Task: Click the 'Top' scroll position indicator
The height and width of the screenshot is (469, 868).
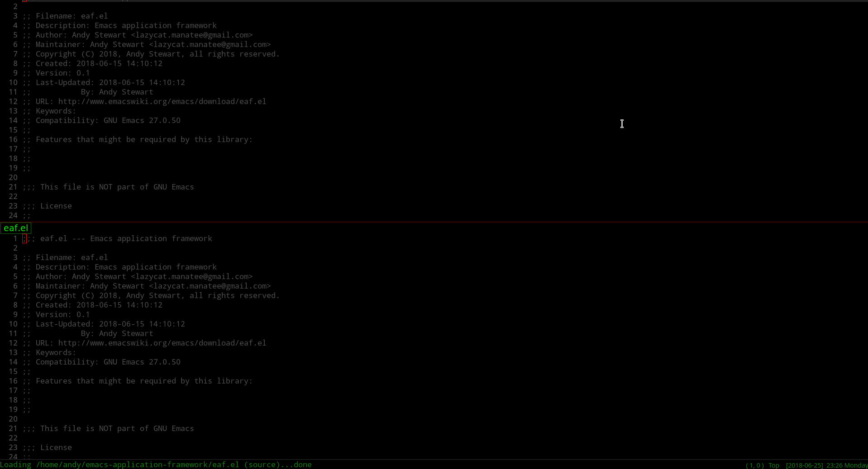Action: pos(774,465)
